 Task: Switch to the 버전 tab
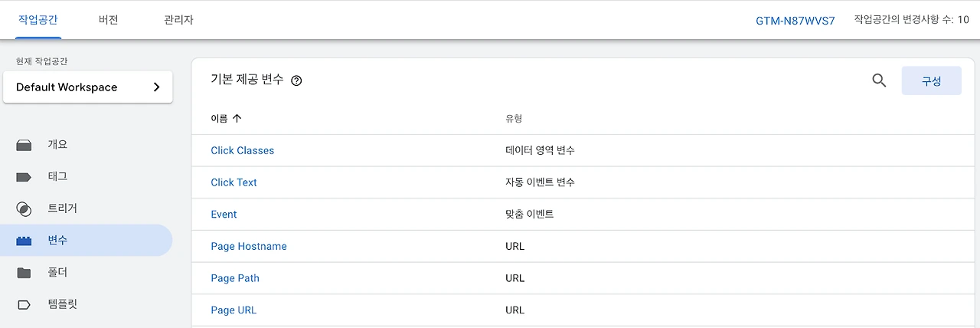point(109,20)
